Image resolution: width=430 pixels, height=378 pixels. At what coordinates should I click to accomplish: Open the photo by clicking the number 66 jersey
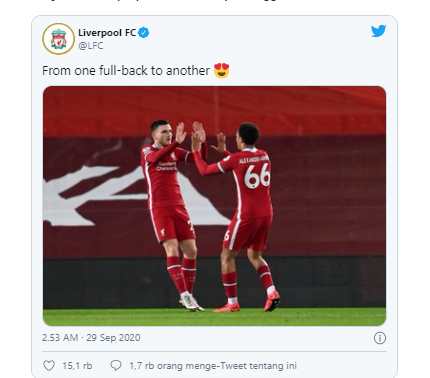[x=257, y=176]
